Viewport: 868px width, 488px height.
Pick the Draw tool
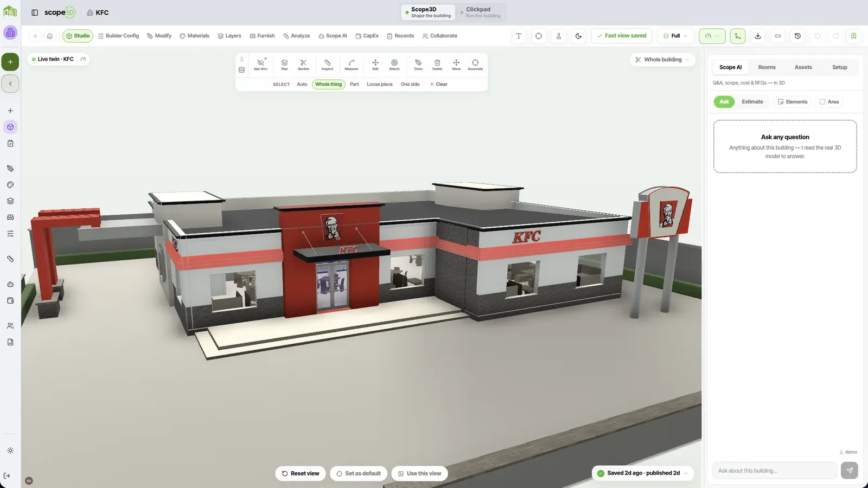point(418,65)
